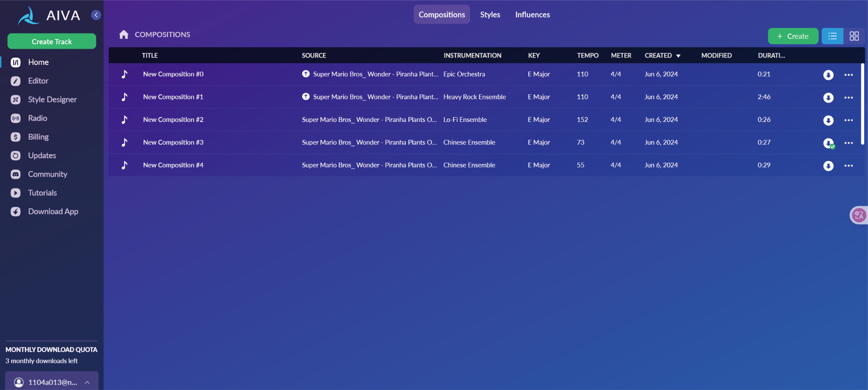Viewport: 868px width, 390px height.
Task: Collapse the sidebar with the arrow button
Action: tap(96, 15)
